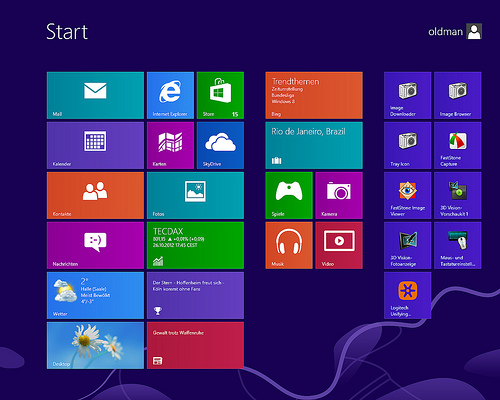Open the Kamera tile
The width and height of the screenshot is (500, 400).
tap(339, 195)
